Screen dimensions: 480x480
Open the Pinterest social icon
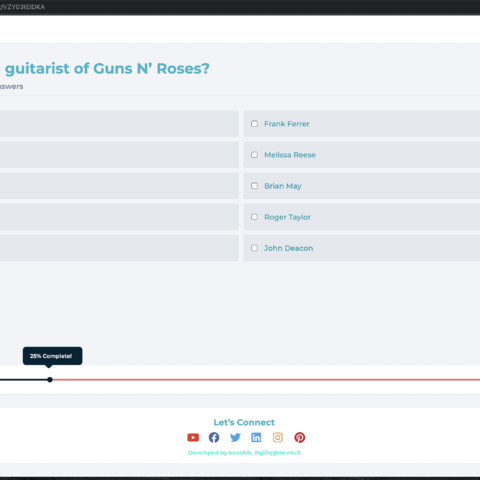(300, 437)
